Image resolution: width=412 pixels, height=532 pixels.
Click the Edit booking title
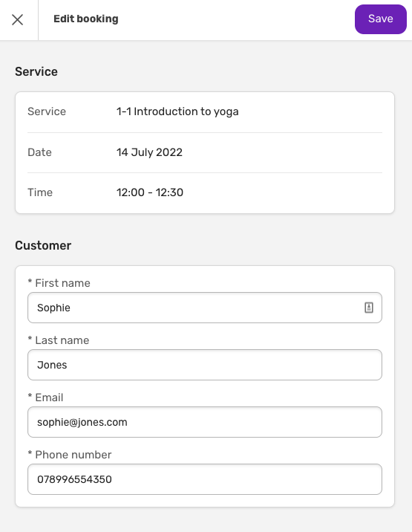coord(86,19)
